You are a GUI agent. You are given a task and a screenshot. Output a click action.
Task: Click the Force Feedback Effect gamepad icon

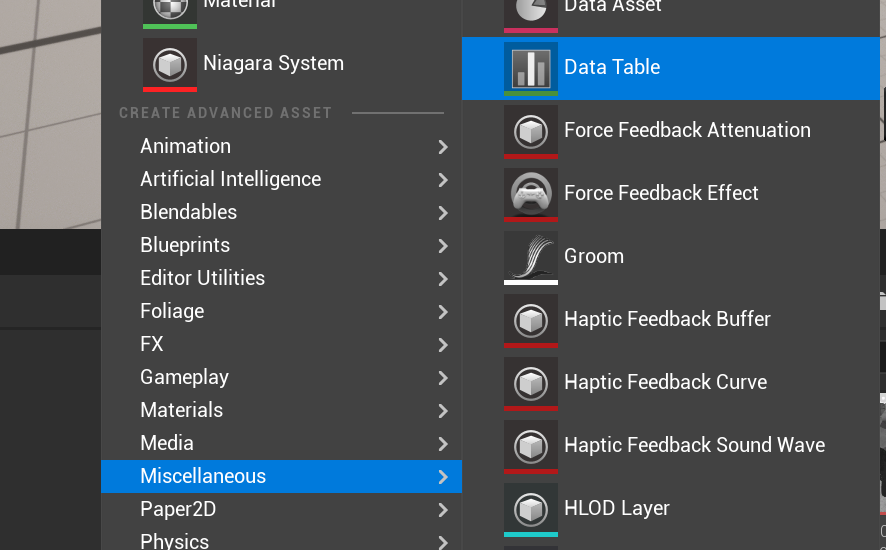coord(530,194)
